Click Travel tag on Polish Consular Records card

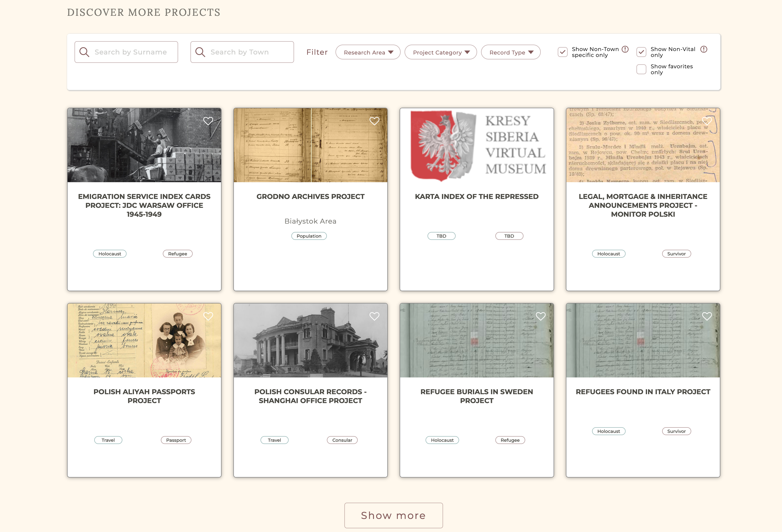[x=274, y=440]
